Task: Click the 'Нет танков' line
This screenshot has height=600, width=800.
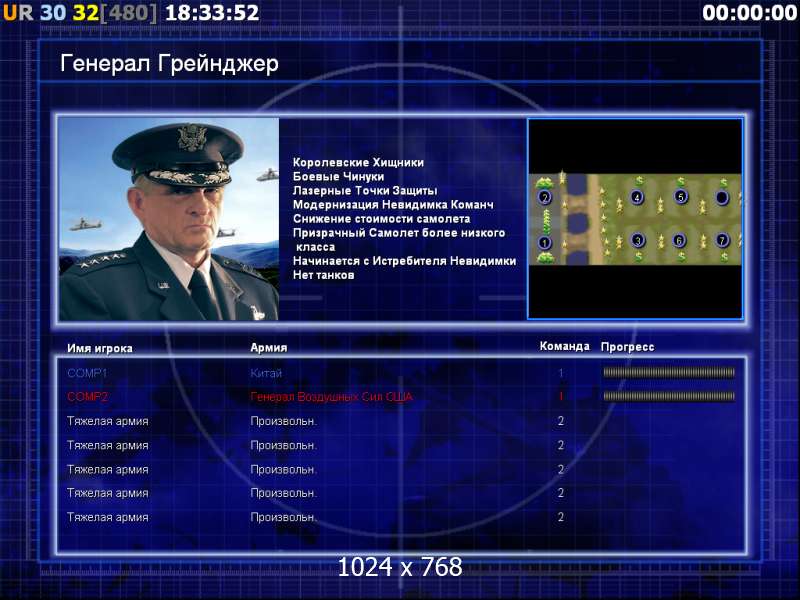Action: pos(323,275)
